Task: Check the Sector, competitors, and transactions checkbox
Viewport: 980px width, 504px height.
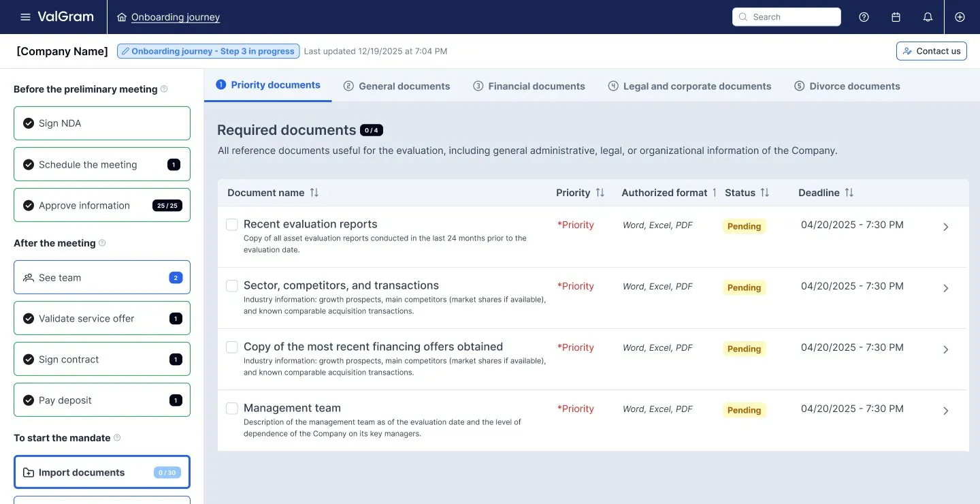Action: point(231,285)
